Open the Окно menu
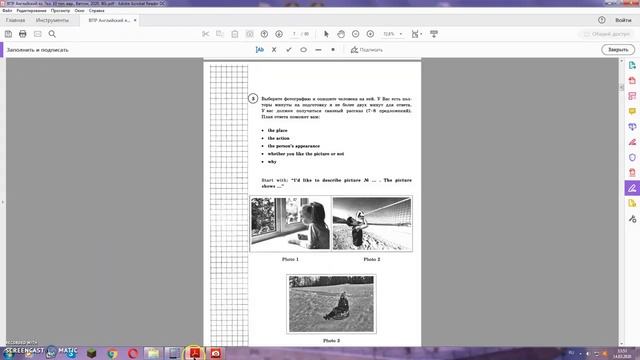 point(80,11)
